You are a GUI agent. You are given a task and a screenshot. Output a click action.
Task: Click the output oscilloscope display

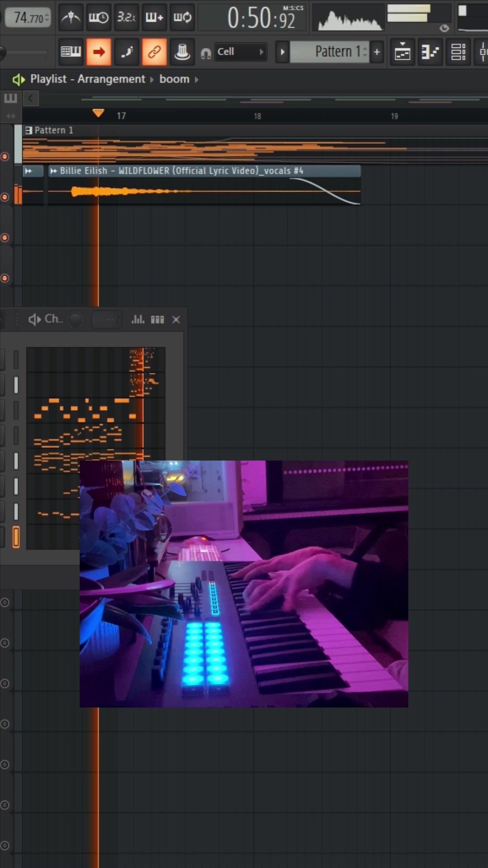coord(349,17)
